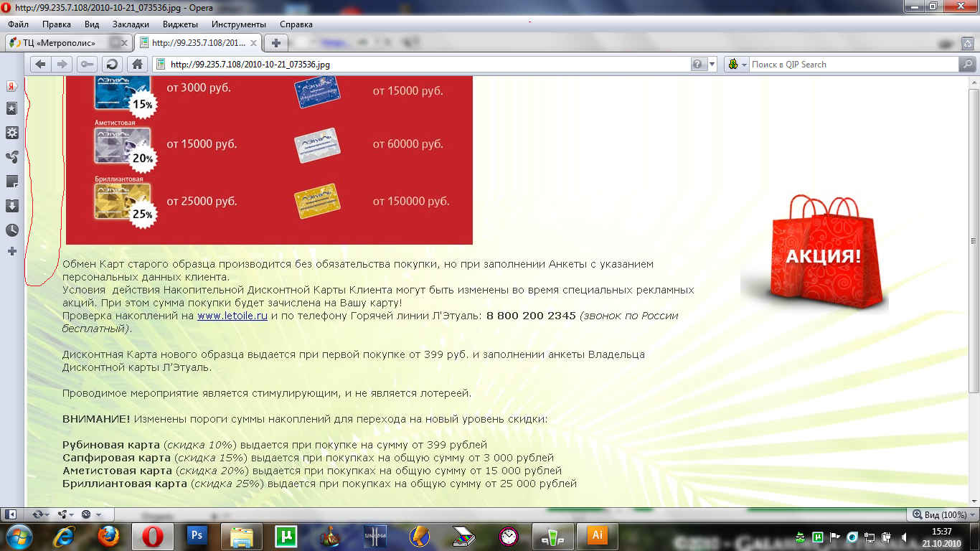Open the Виджеты menu
The height and width of the screenshot is (551, 980).
click(179, 24)
